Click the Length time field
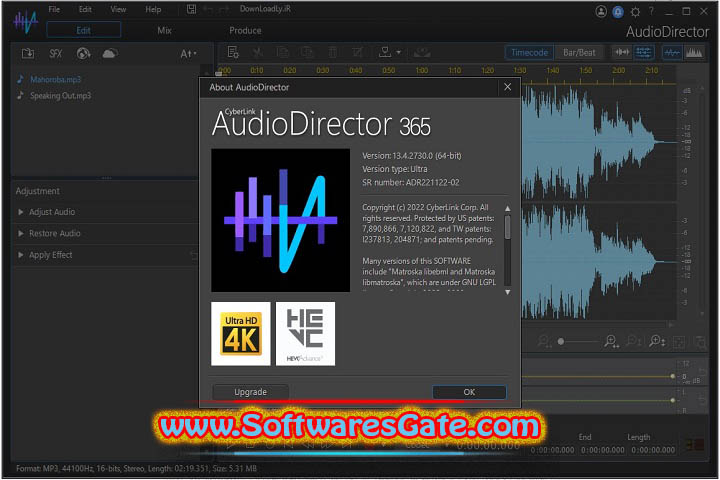 tap(653, 450)
